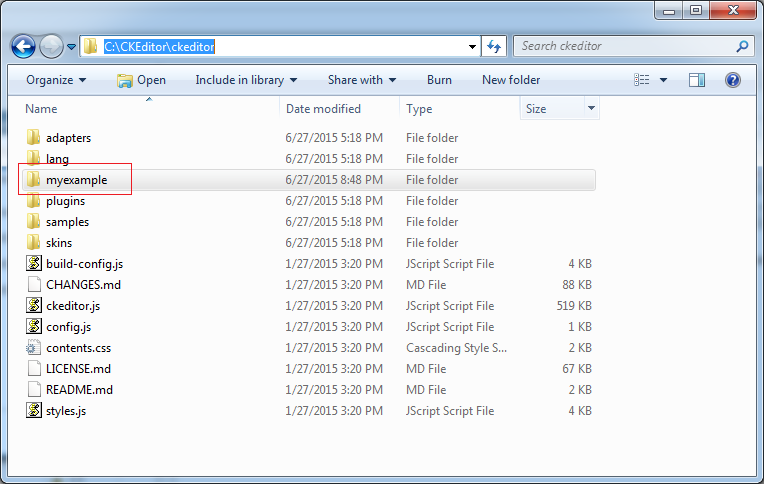Click the Forward navigation arrow button
The height and width of the screenshot is (484, 764).
tap(51, 47)
